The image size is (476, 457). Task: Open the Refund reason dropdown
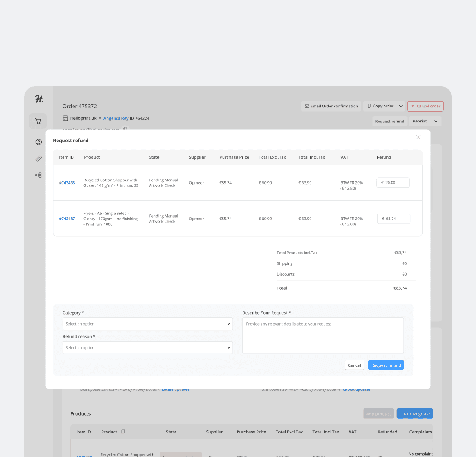[x=147, y=347]
